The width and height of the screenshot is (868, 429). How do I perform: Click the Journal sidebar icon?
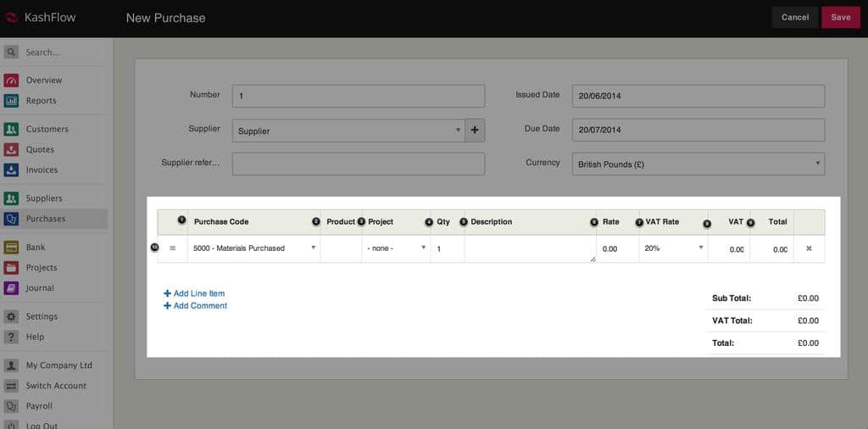11,288
